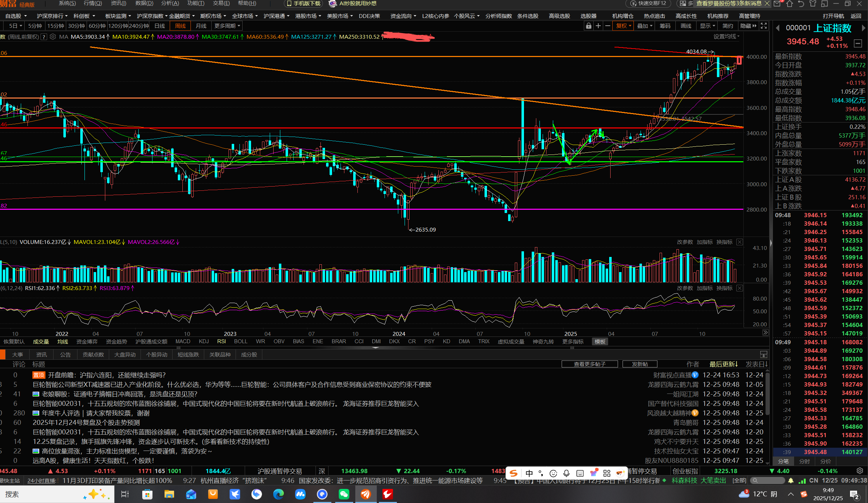Zoom out chart with minus icon

pos(607,26)
